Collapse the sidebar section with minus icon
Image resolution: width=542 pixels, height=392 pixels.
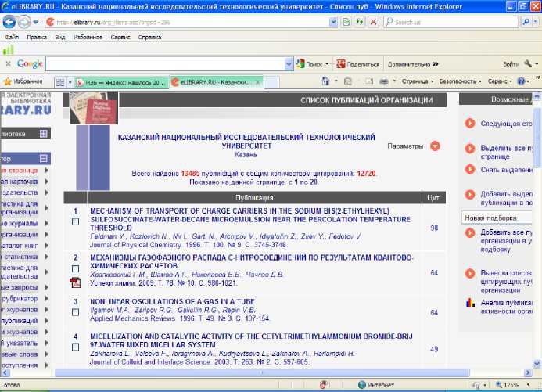pos(44,158)
